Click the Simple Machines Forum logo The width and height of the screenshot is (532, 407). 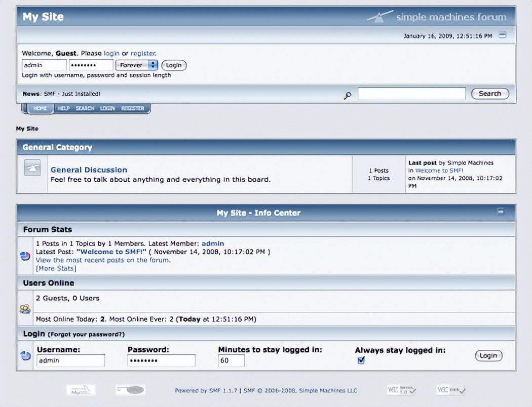click(x=437, y=17)
